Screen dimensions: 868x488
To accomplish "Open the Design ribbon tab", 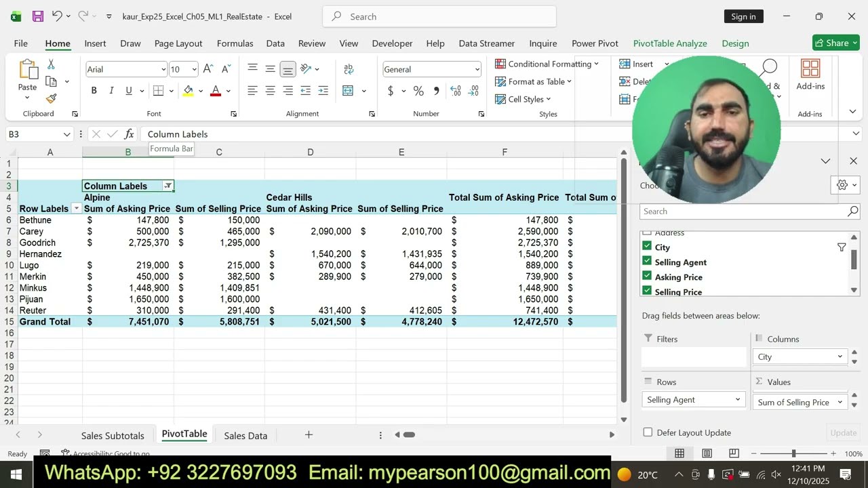I will 735,43.
